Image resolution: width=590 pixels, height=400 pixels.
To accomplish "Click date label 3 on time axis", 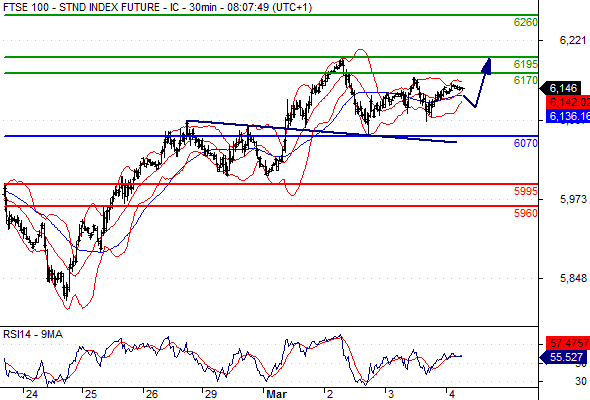I will 391,394.
